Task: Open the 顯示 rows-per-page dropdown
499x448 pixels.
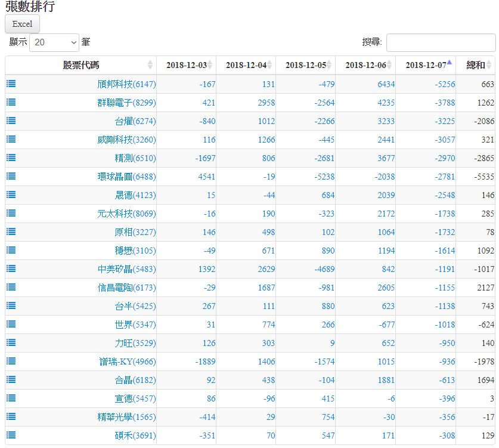Action: [x=54, y=42]
